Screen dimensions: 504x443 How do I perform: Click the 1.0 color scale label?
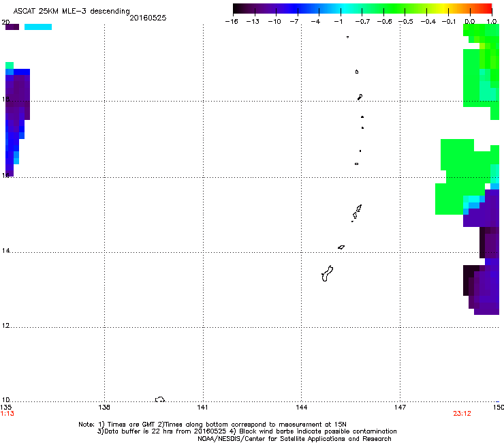tap(492, 22)
